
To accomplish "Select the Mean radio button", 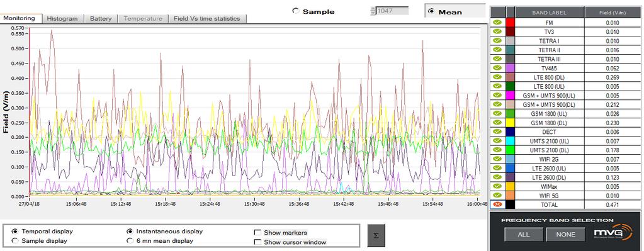I will [x=431, y=11].
